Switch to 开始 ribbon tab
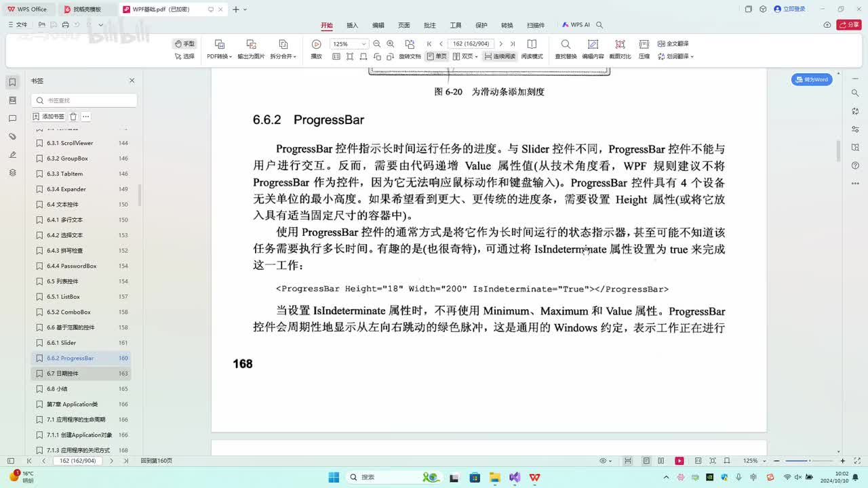 point(327,25)
